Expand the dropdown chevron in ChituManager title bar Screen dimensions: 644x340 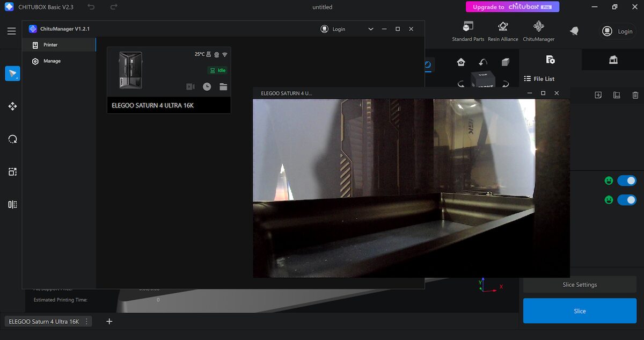pyautogui.click(x=371, y=29)
